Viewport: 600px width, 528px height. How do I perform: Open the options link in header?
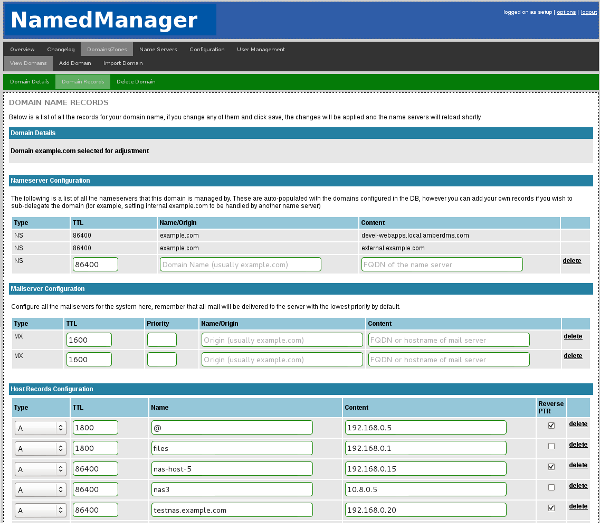(566, 12)
